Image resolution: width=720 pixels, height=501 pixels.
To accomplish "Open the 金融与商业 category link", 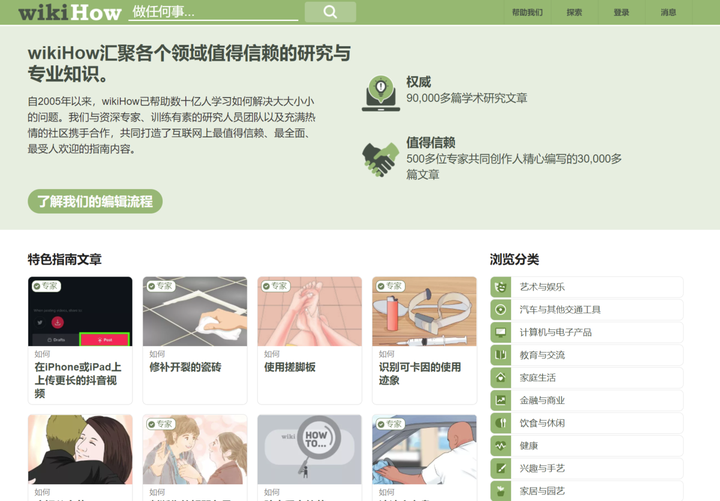I will [x=587, y=400].
